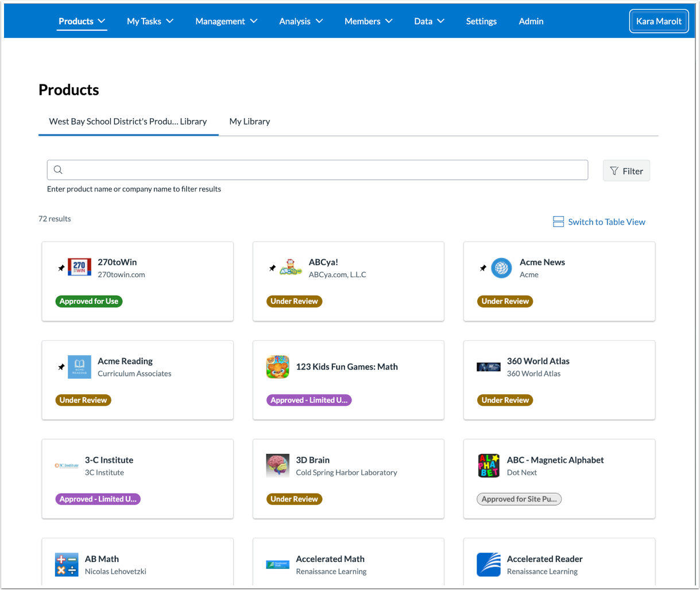Screen dimensions: 700x590
Task: Click the table view icon
Action: tap(558, 222)
